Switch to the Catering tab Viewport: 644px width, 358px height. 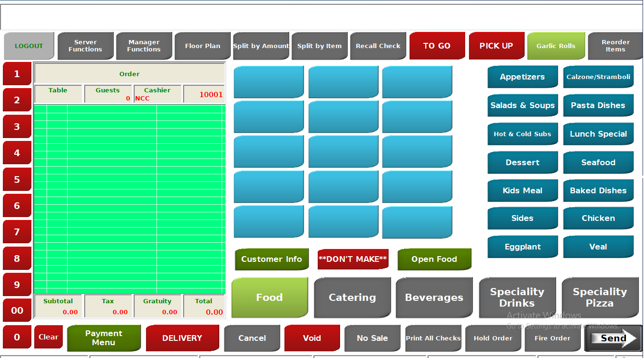pyautogui.click(x=352, y=297)
